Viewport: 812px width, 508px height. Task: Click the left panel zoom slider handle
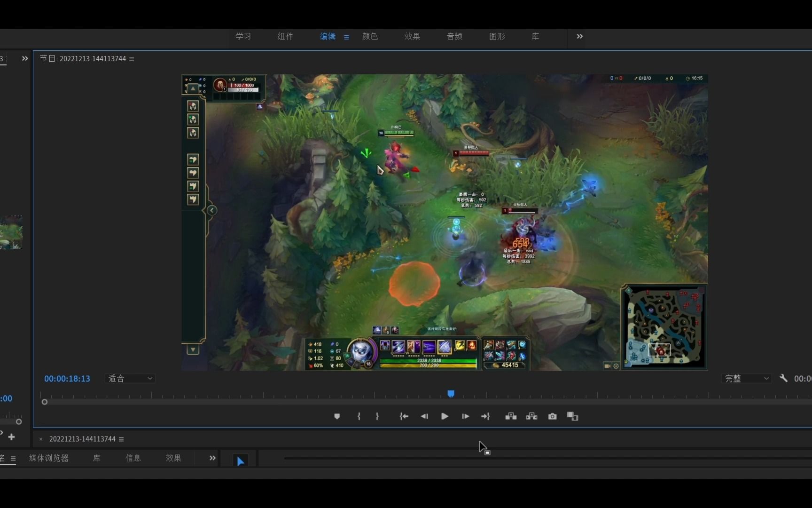pos(19,421)
